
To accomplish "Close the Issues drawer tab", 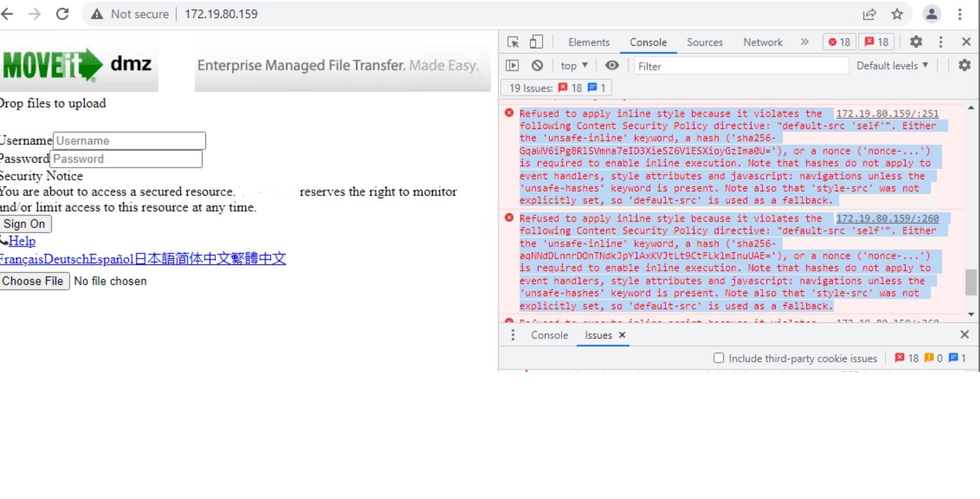I will tap(622, 335).
